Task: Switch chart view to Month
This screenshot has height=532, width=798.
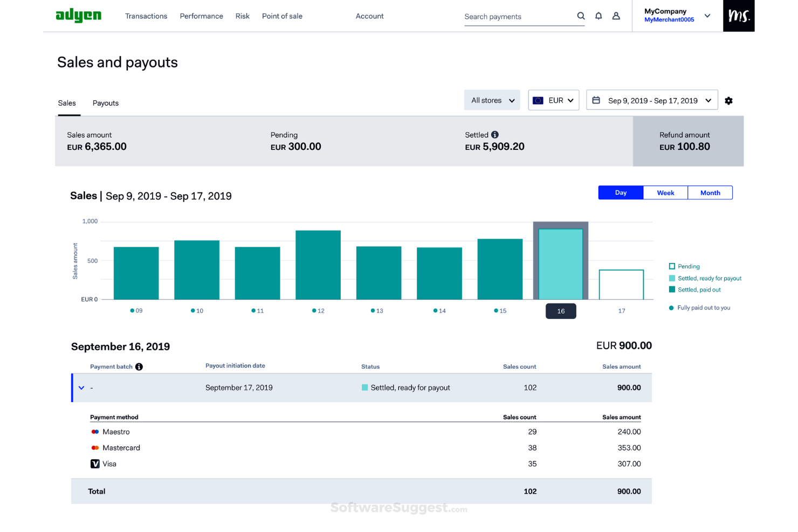Action: coord(710,192)
